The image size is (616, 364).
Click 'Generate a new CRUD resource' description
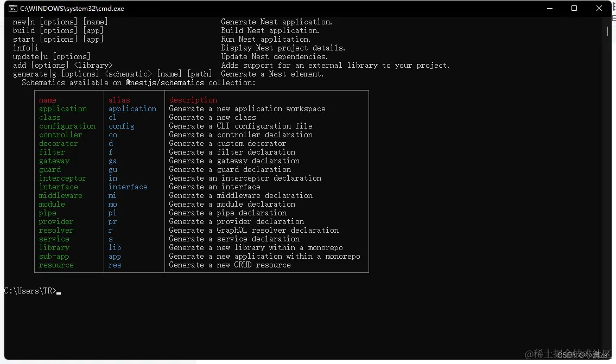tap(230, 265)
